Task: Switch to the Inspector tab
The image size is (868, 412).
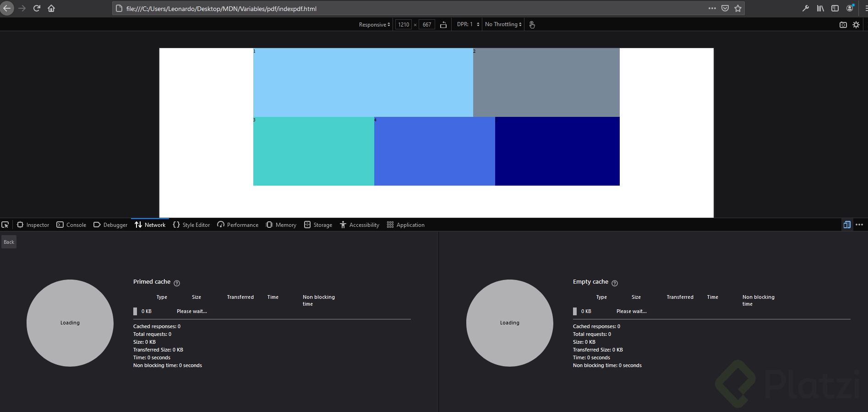Action: pyautogui.click(x=33, y=225)
